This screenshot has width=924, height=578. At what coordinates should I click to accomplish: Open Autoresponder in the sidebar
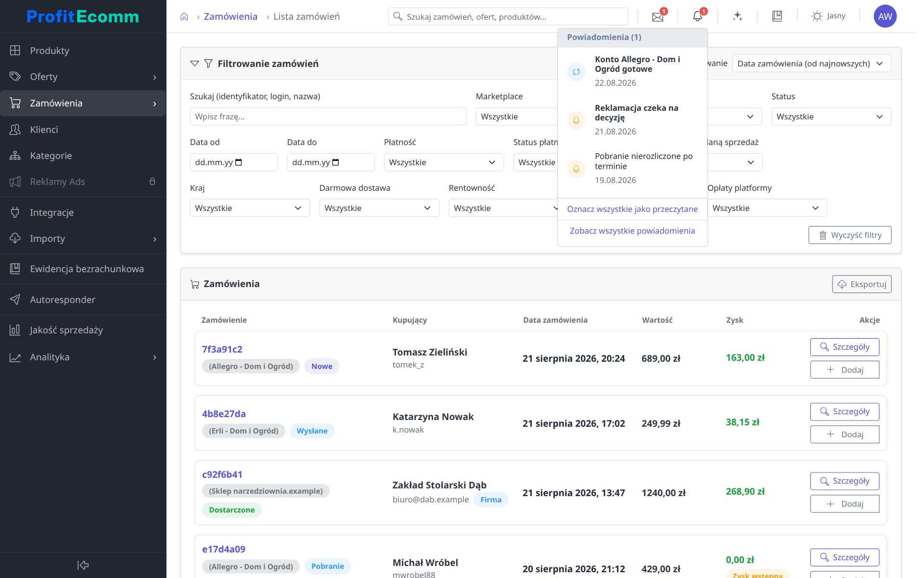coord(83,300)
